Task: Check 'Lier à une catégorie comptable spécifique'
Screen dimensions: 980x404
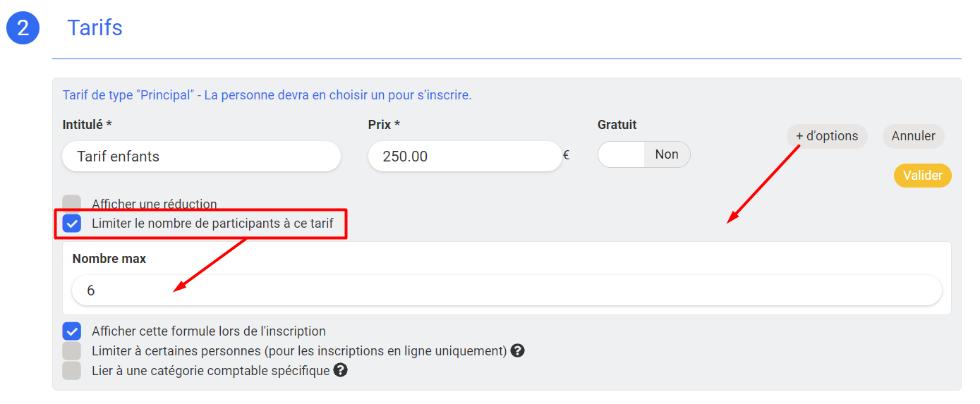Action: (72, 370)
